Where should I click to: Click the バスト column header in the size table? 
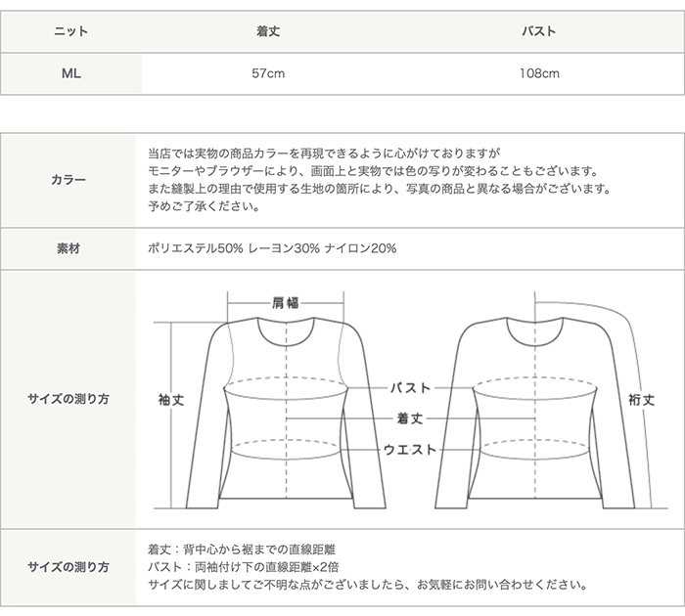pyautogui.click(x=539, y=31)
